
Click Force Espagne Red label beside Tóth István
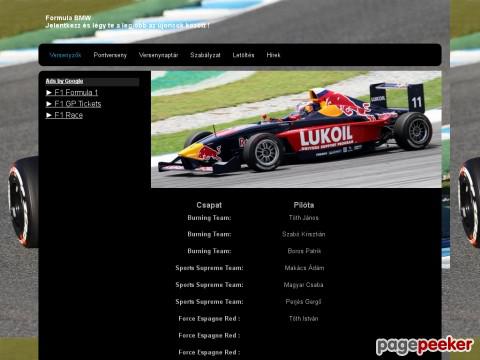(x=209, y=318)
